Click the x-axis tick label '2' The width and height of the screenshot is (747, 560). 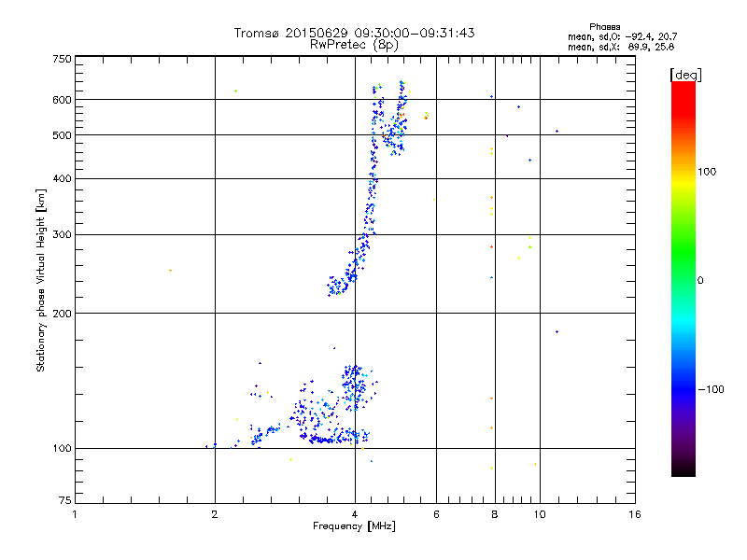click(215, 514)
